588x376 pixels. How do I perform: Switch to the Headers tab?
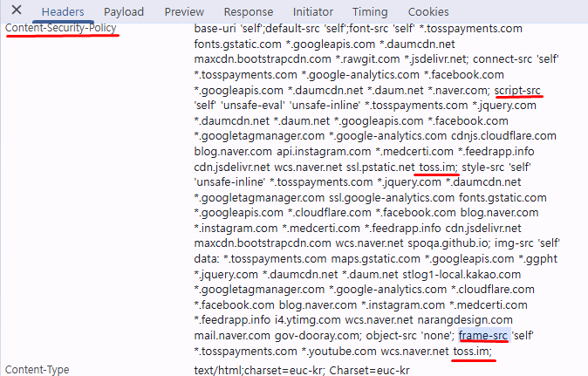pos(63,11)
